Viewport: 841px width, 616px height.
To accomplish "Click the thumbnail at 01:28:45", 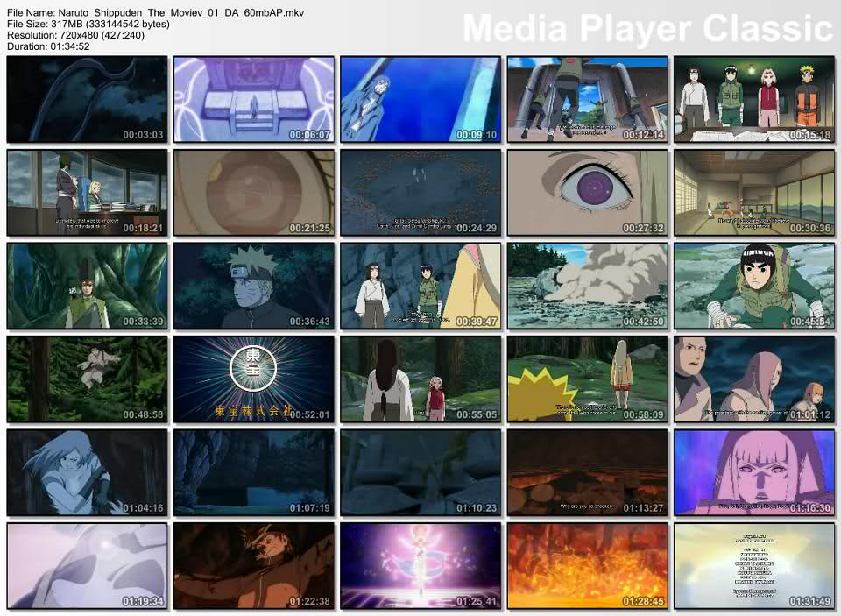I will click(x=587, y=566).
